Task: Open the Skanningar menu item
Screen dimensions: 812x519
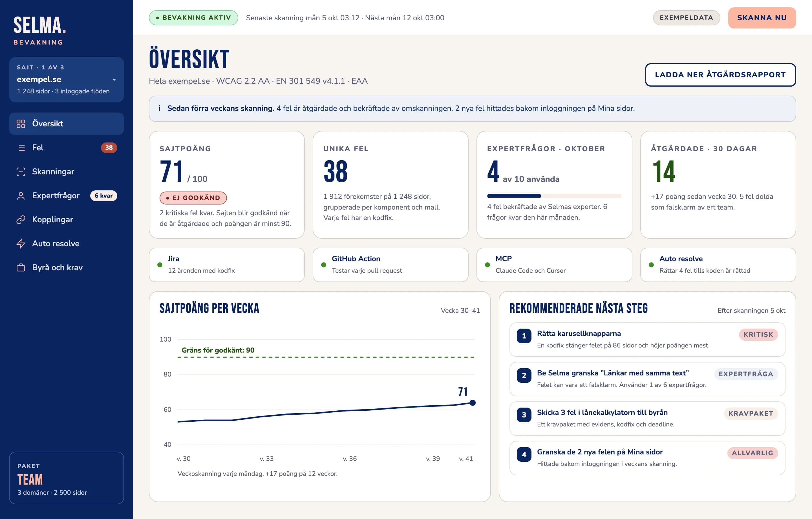Action: point(67,172)
